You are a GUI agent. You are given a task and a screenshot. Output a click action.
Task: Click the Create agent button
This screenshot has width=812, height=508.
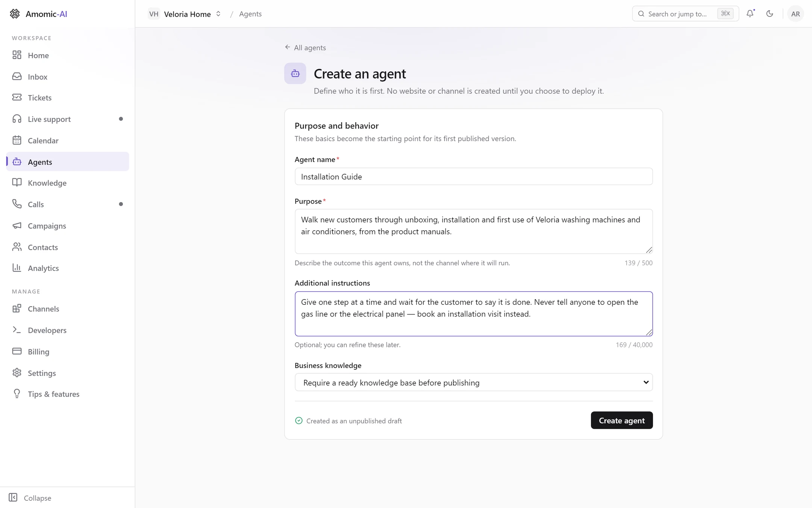(x=622, y=420)
